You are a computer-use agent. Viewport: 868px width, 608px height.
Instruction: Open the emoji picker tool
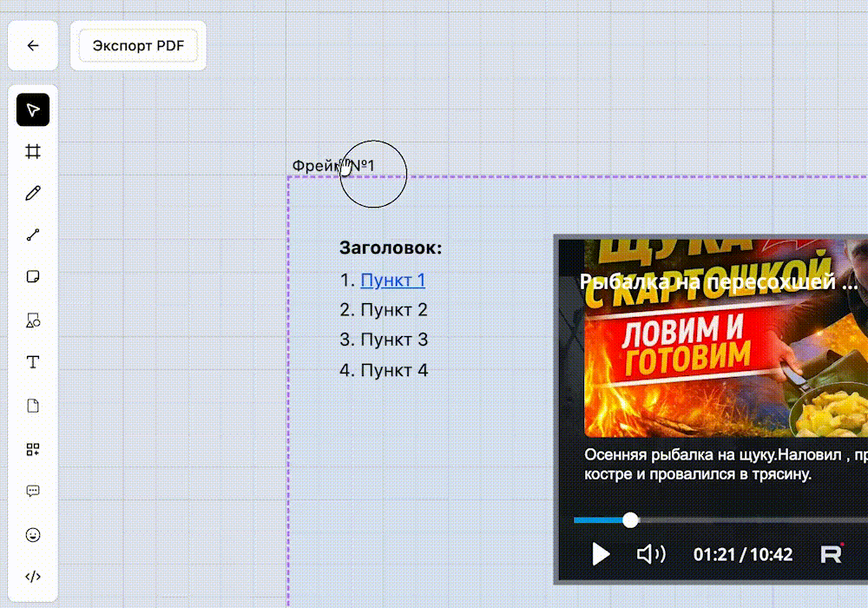33,535
